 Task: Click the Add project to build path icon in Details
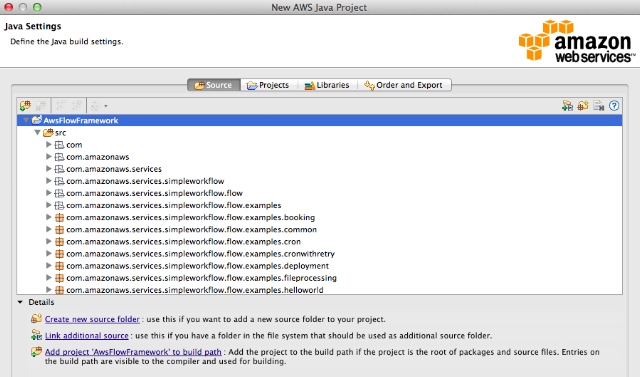(36, 351)
